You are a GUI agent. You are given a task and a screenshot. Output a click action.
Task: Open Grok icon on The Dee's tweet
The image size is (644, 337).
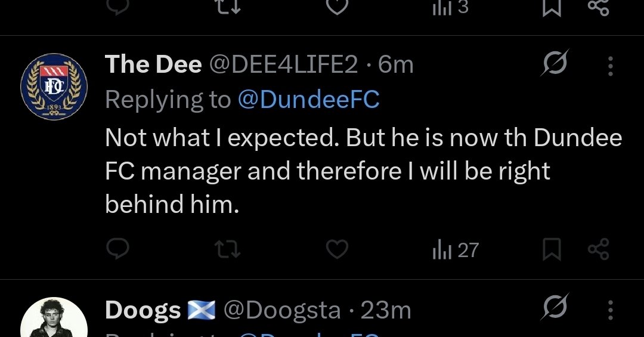554,64
